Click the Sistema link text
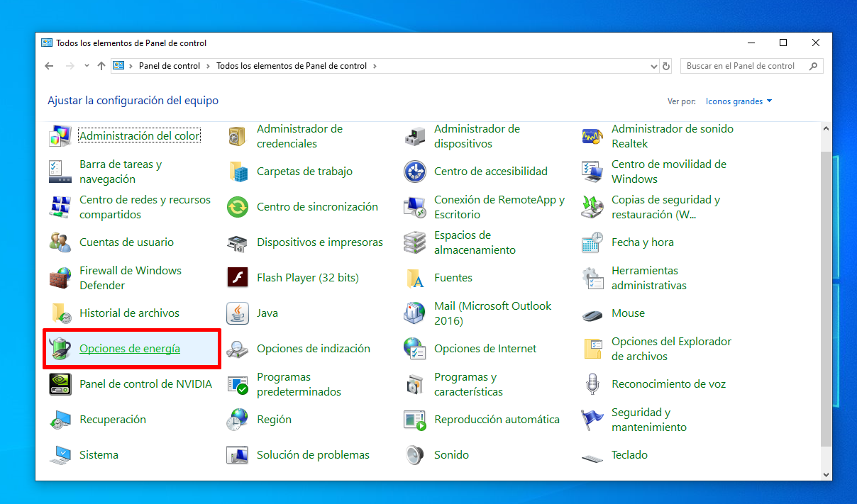This screenshot has width=857, height=504. pos(99,454)
